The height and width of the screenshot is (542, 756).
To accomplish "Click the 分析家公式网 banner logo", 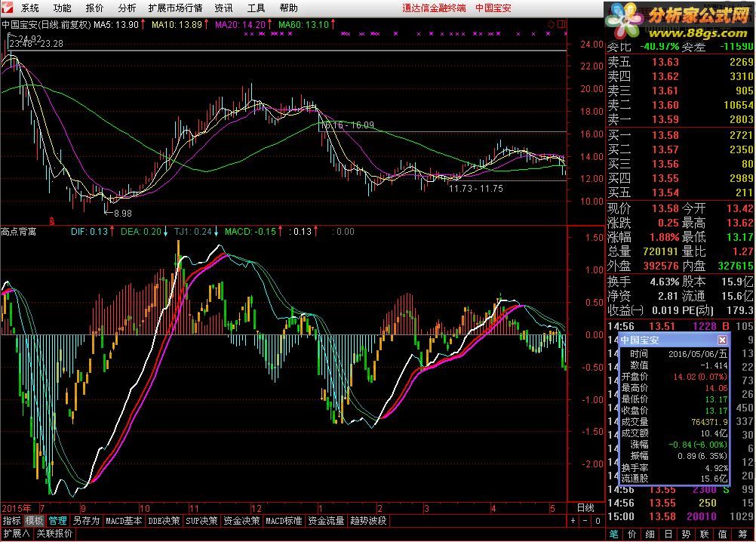I will 679,23.
